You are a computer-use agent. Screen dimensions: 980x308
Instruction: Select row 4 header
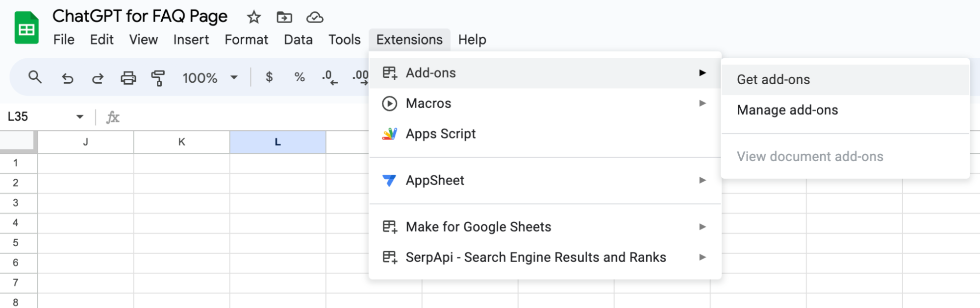point(19,223)
